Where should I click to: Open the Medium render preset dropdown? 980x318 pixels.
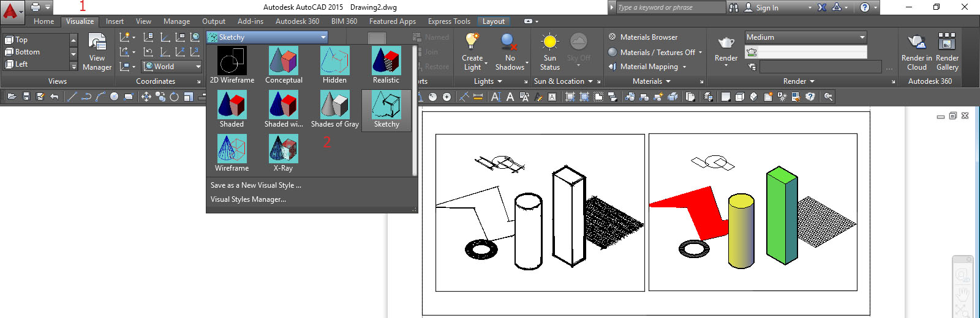coord(806,37)
